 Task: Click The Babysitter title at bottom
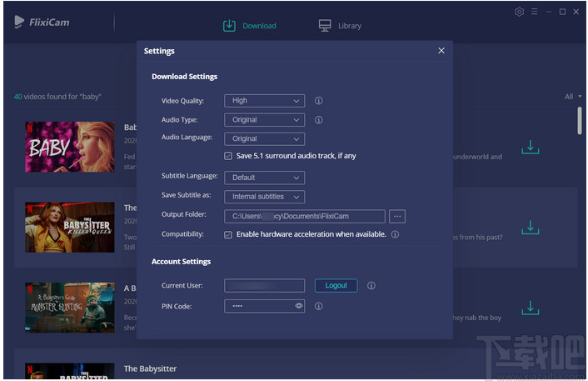[x=150, y=369]
